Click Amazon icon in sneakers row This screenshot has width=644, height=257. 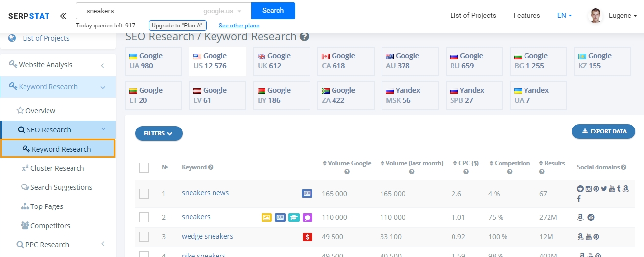(580, 217)
